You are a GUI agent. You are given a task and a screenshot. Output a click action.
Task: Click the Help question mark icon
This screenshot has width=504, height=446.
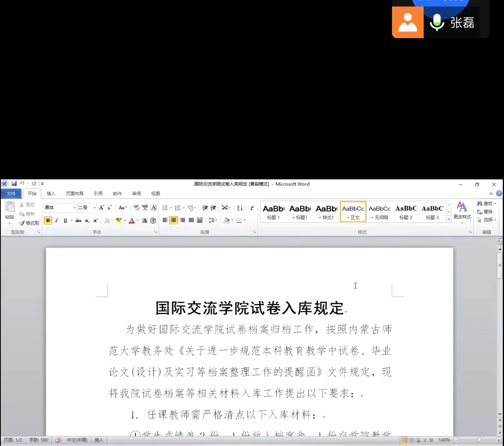tap(499, 194)
